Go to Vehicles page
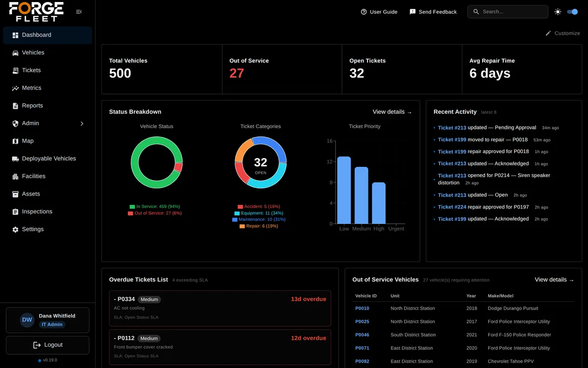This screenshot has height=368, width=588. (x=48, y=53)
